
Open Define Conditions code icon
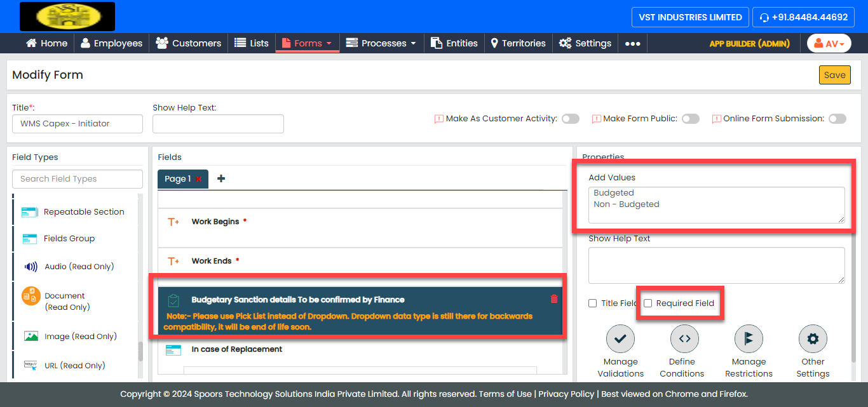click(x=684, y=339)
